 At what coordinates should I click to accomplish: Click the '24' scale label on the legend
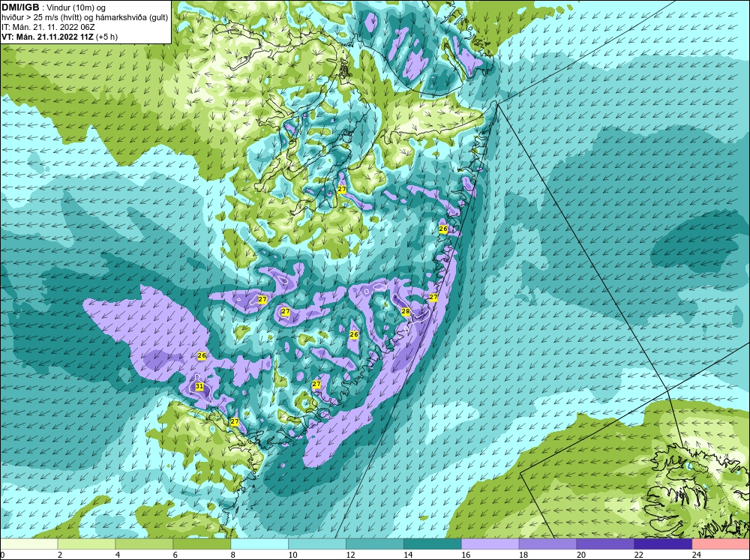tap(697, 555)
